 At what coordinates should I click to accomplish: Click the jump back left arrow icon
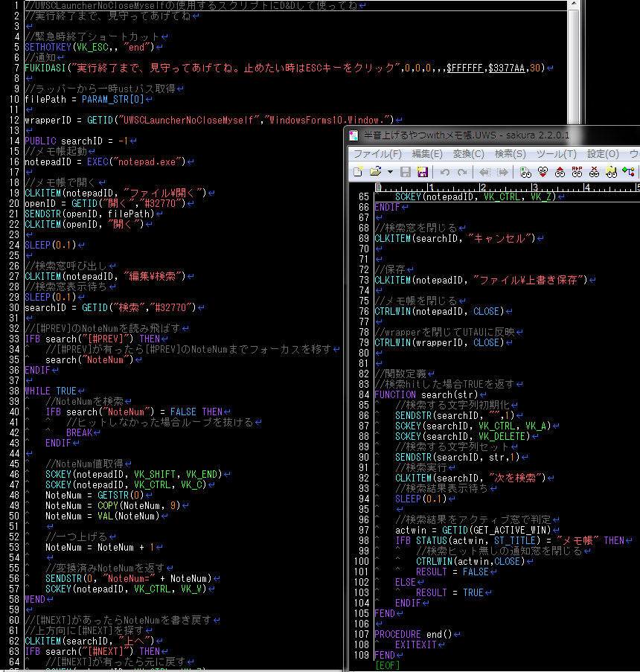tap(484, 173)
